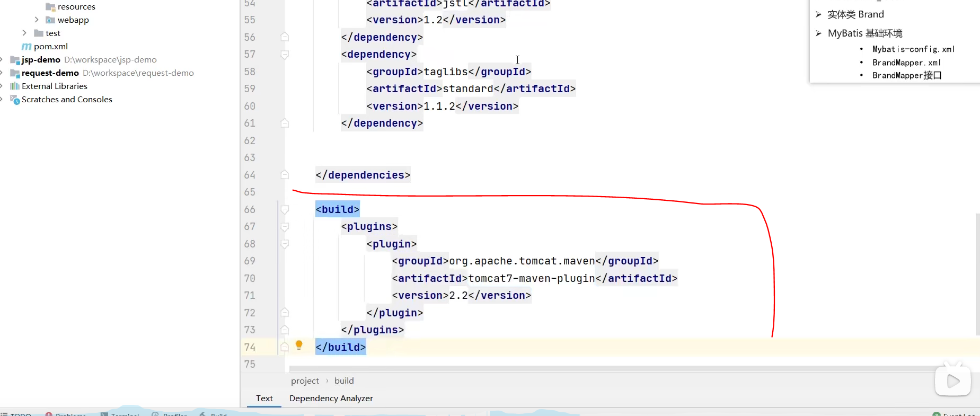Screen dimensions: 980x416
Task: Click version 2.2 value on line 71
Action: (458, 296)
